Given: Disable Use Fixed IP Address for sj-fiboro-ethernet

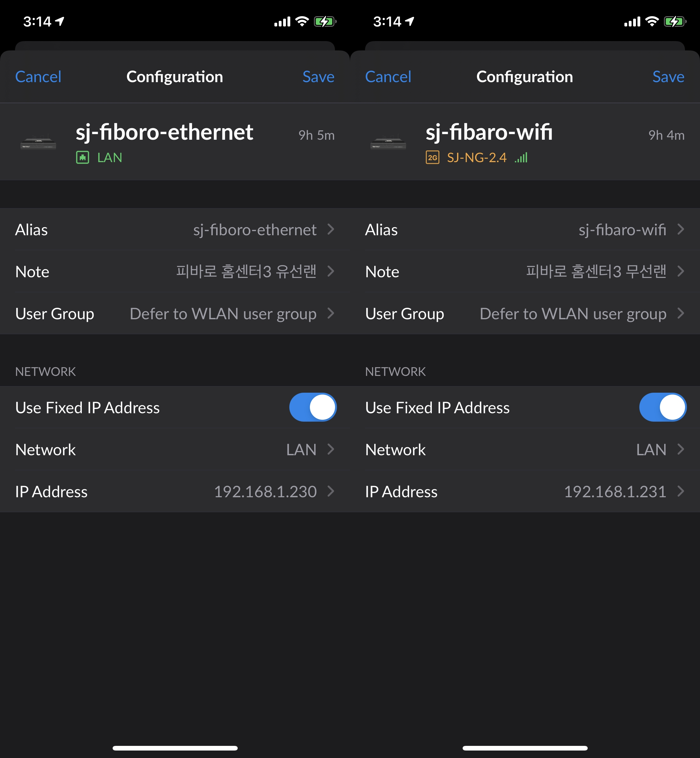Looking at the screenshot, I should tap(313, 407).
